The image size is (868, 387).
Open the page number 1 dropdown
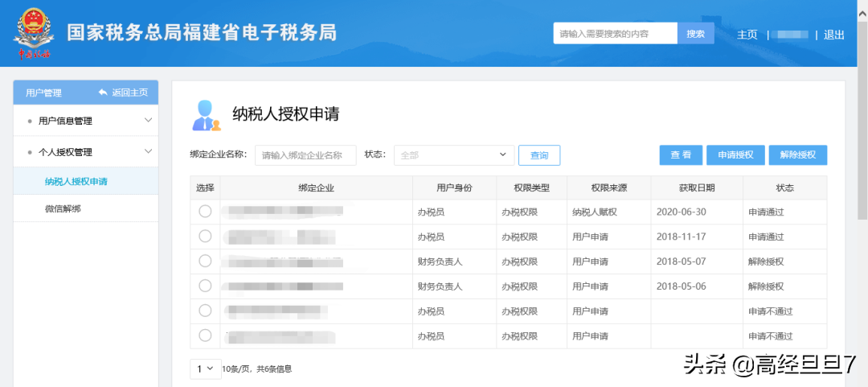[206, 368]
